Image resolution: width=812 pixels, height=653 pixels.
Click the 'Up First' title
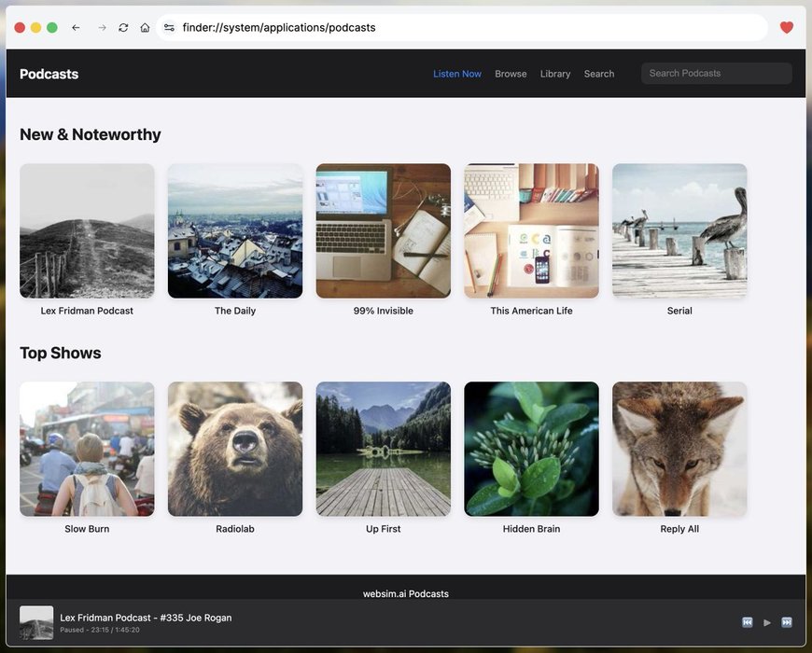click(x=384, y=529)
